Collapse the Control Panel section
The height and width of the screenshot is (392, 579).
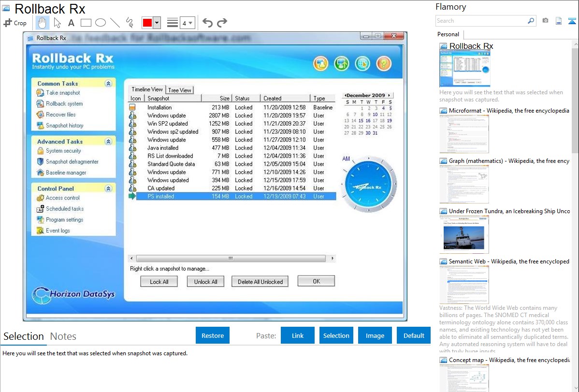(x=108, y=189)
